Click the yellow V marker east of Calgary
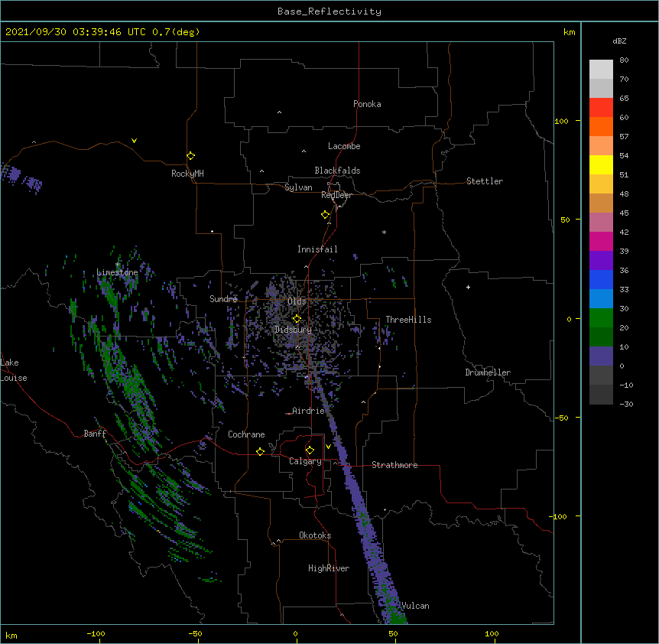Image resolution: width=659 pixels, height=644 pixels. click(328, 447)
